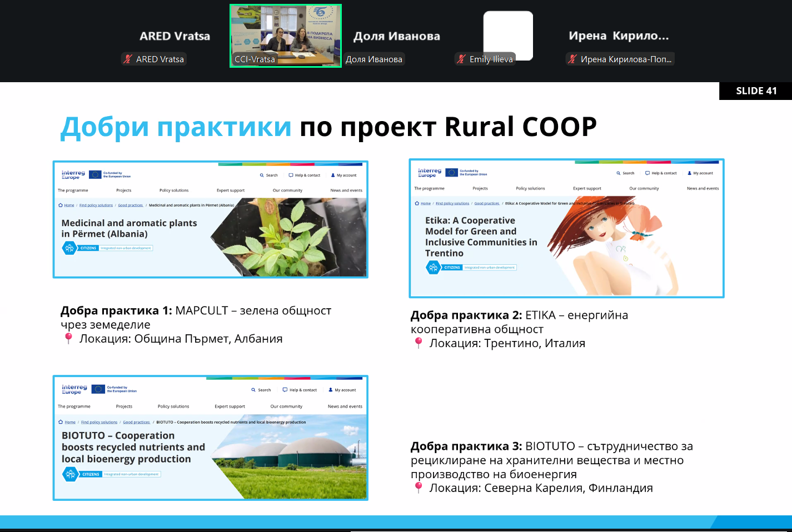Click Good practices breadcrumb in Etika screenshot
The image size is (792, 532).
pyautogui.click(x=487, y=203)
